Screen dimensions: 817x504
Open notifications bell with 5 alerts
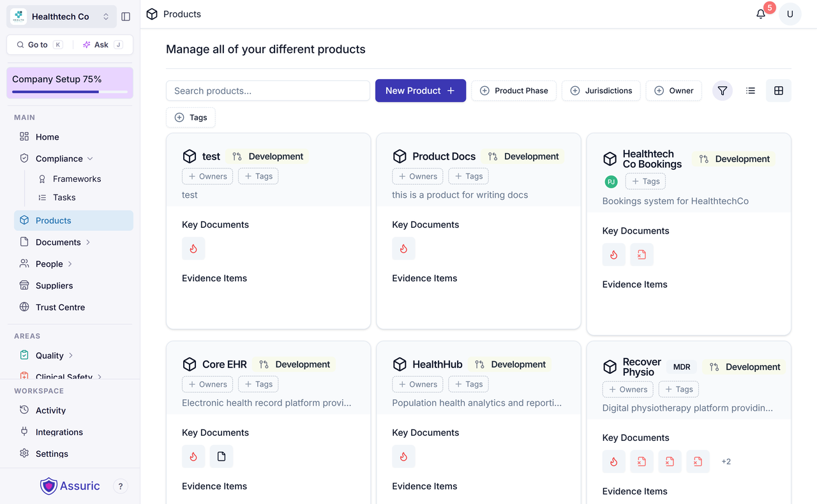[761, 14]
